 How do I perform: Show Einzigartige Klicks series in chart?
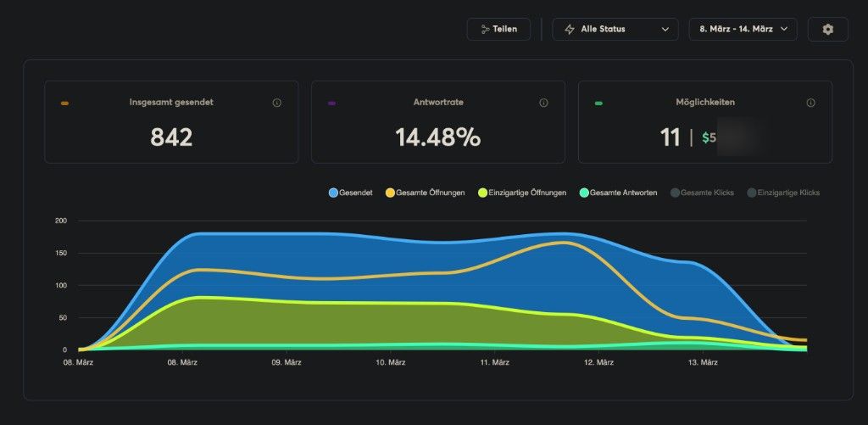click(783, 193)
